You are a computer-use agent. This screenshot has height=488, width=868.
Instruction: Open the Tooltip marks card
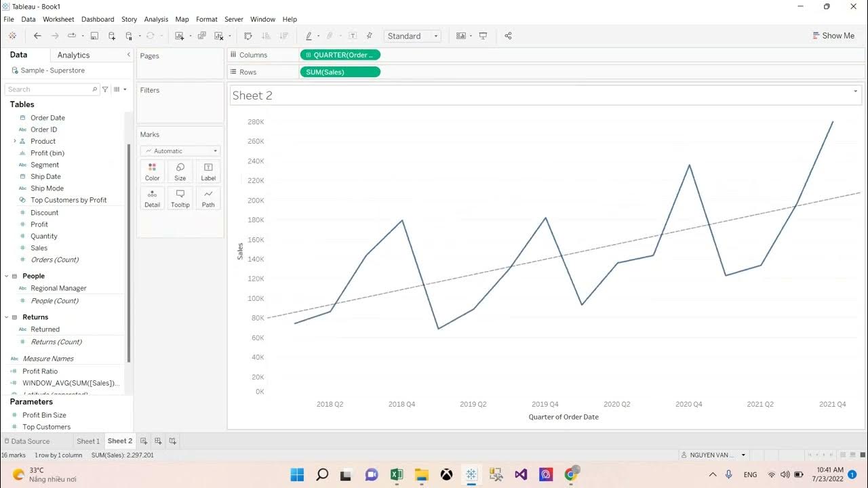180,198
